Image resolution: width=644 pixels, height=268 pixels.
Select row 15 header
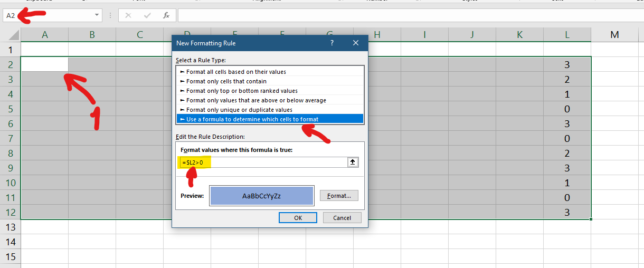(11, 256)
